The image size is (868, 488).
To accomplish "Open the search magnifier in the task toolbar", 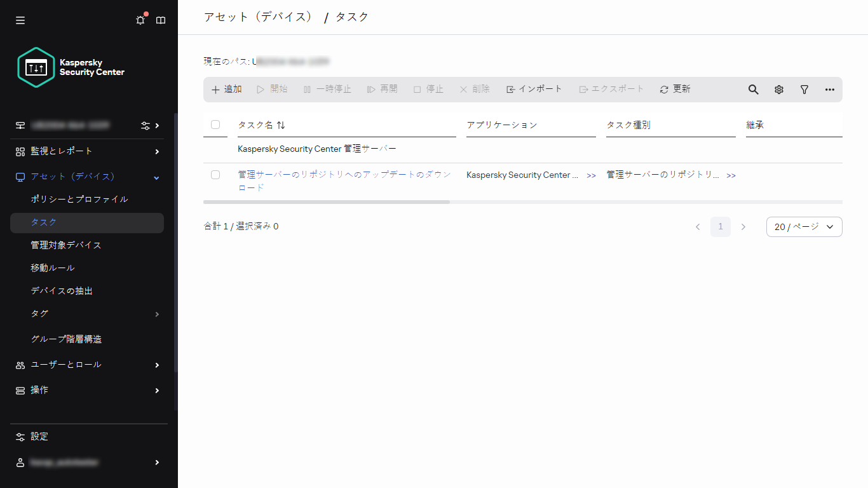I will tap(753, 89).
